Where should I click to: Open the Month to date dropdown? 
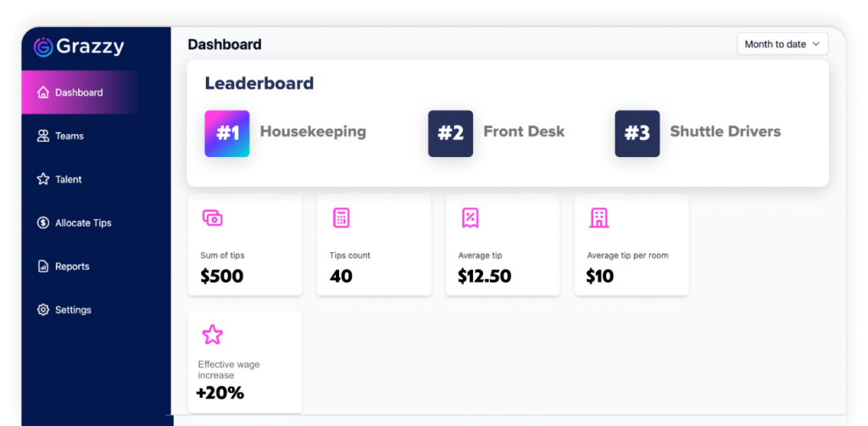coord(782,44)
